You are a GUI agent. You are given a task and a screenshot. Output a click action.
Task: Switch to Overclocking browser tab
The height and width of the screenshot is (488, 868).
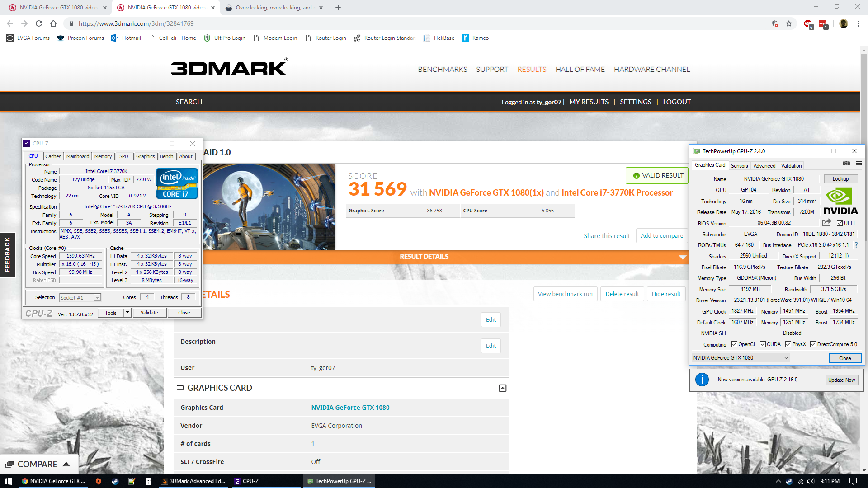tap(274, 8)
